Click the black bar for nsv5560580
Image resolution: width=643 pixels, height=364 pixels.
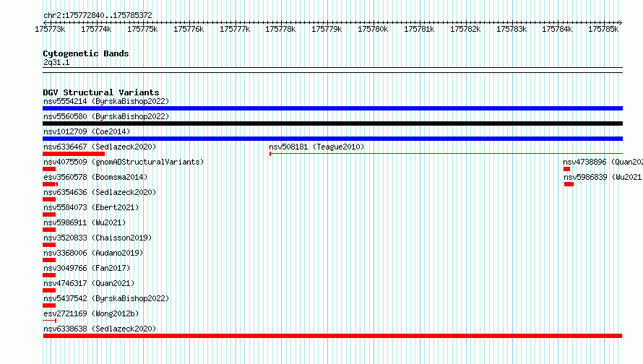tap(332, 123)
